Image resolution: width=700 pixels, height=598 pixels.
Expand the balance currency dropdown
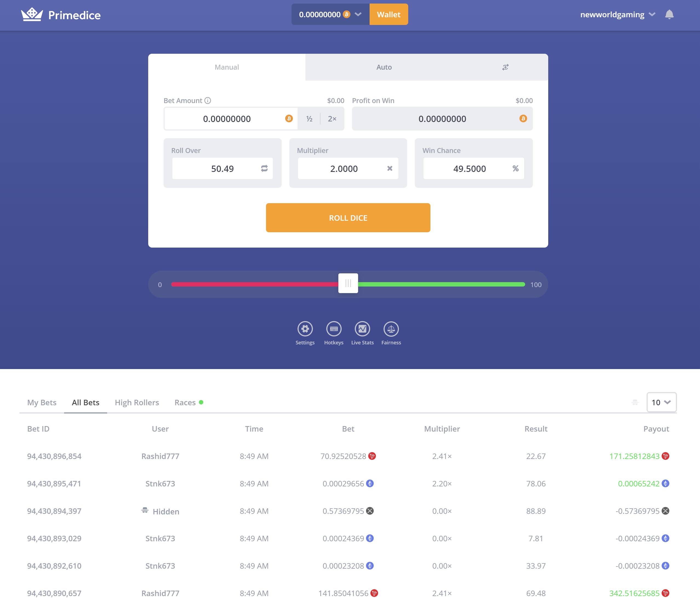click(x=358, y=14)
